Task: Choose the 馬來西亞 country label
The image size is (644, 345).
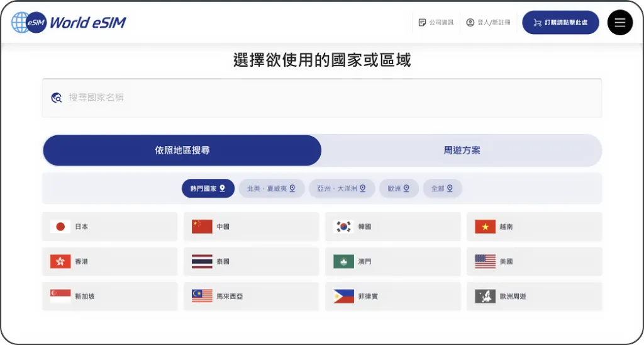Action: 230,297
